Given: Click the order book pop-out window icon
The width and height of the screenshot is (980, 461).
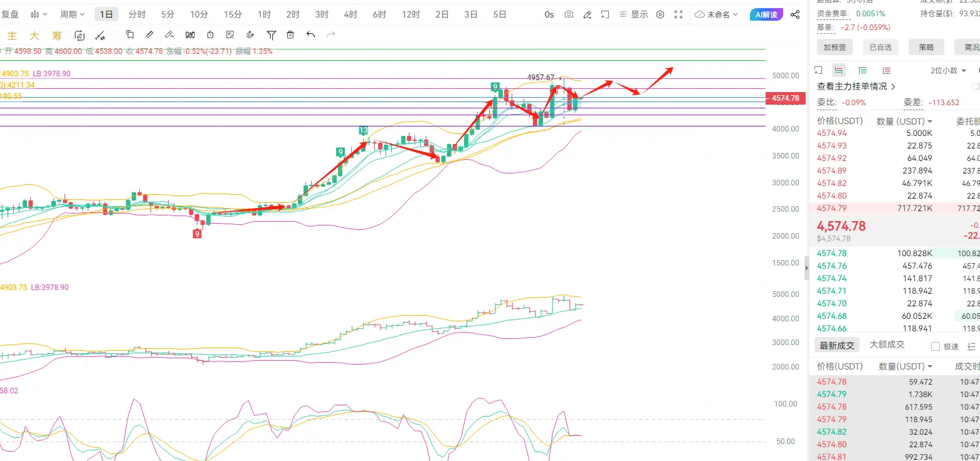Looking at the screenshot, I should [x=818, y=70].
